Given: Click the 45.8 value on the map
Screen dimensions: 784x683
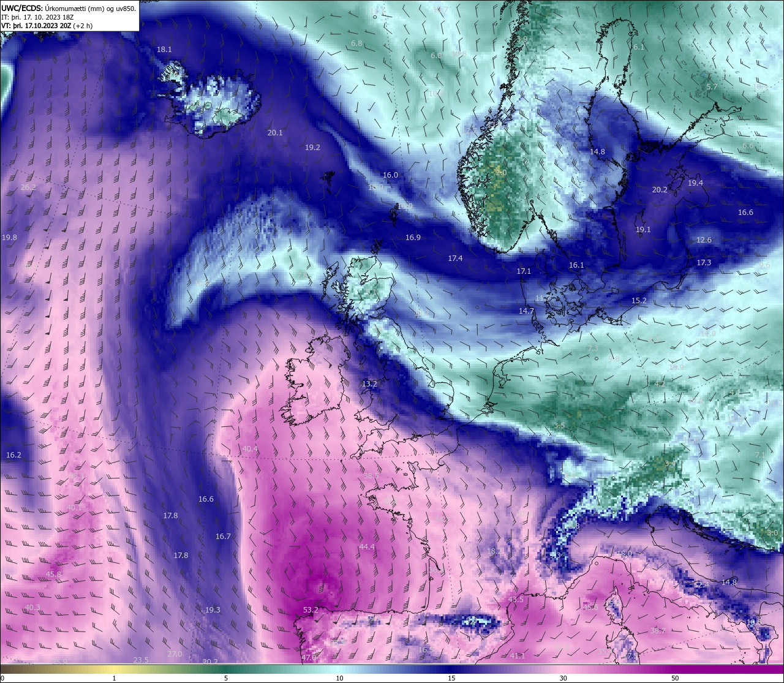Looking at the screenshot, I should [x=53, y=575].
